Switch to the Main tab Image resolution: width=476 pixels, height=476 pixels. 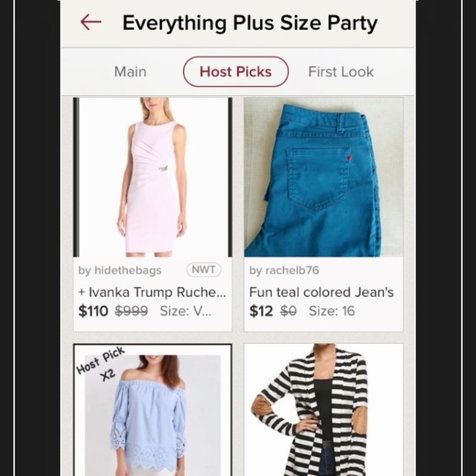coord(130,72)
